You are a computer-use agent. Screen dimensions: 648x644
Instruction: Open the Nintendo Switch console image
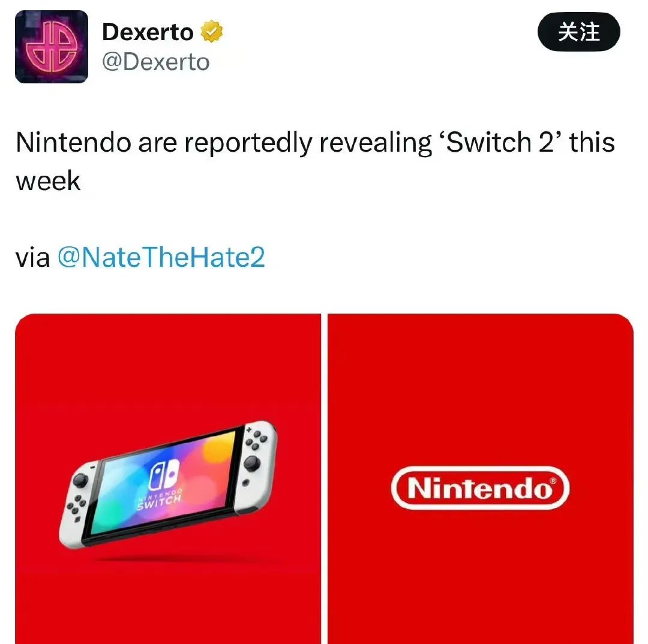pos(168,479)
